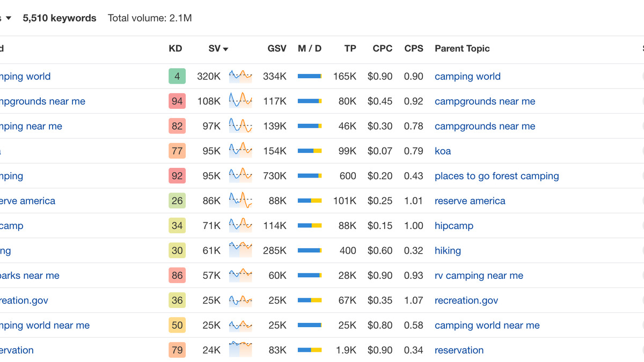Sort the table by the KD column header
Image resolution: width=644 pixels, height=362 pixels.
[175, 48]
